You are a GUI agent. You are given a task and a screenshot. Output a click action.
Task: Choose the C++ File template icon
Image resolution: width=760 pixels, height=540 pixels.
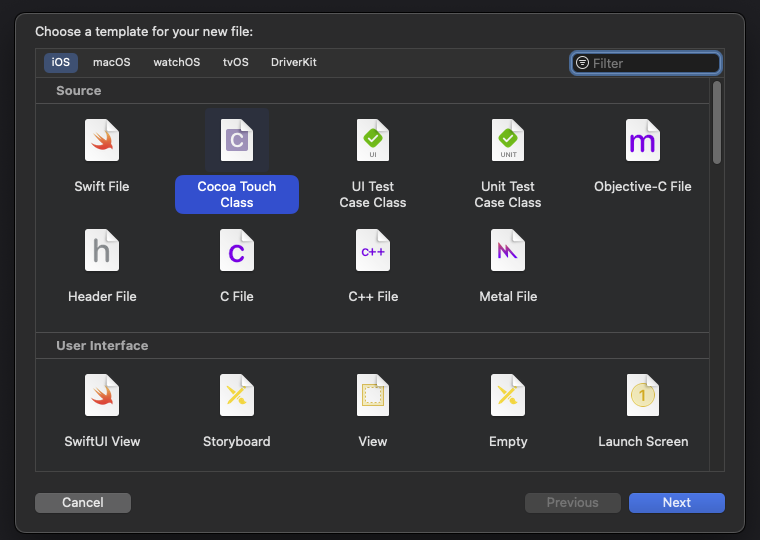click(x=373, y=250)
